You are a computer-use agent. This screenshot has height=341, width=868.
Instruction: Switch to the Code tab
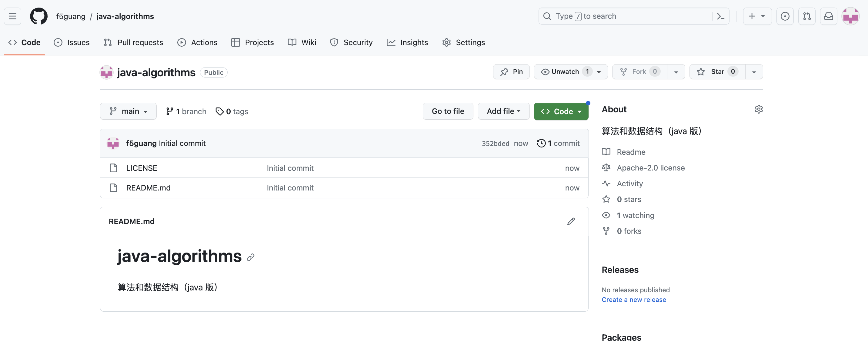24,42
